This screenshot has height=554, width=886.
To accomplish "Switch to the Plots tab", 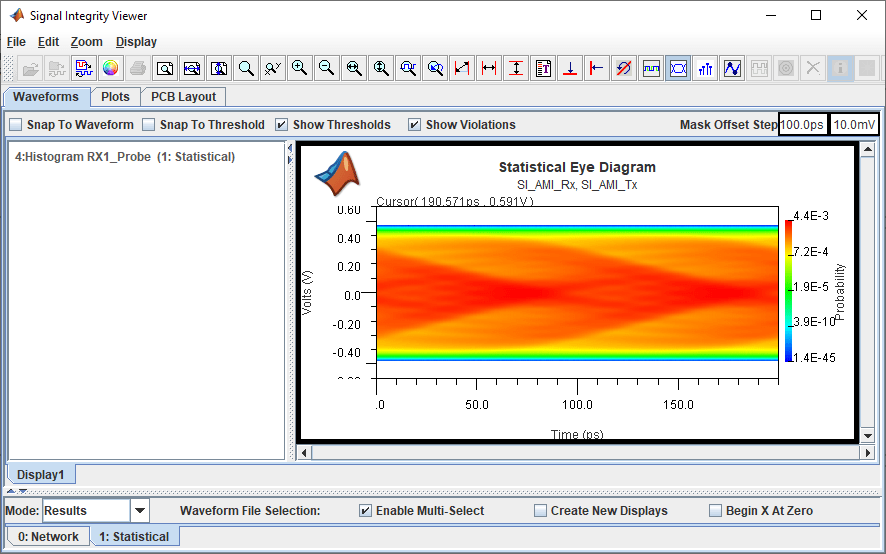I will pos(115,97).
